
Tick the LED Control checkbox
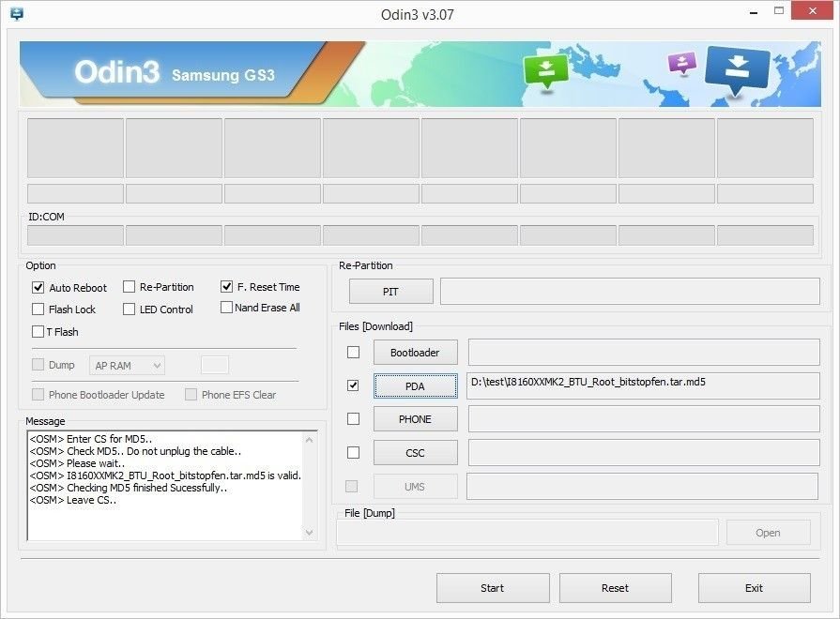[129, 309]
